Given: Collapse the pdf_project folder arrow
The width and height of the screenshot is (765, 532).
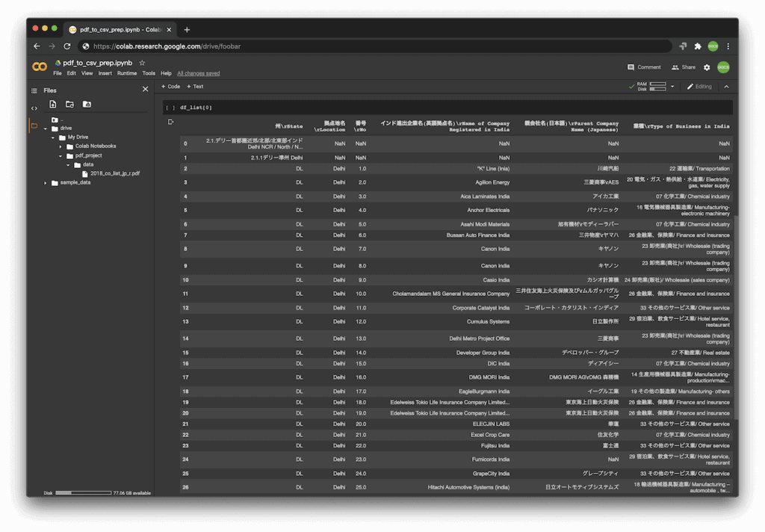Looking at the screenshot, I should pos(61,156).
